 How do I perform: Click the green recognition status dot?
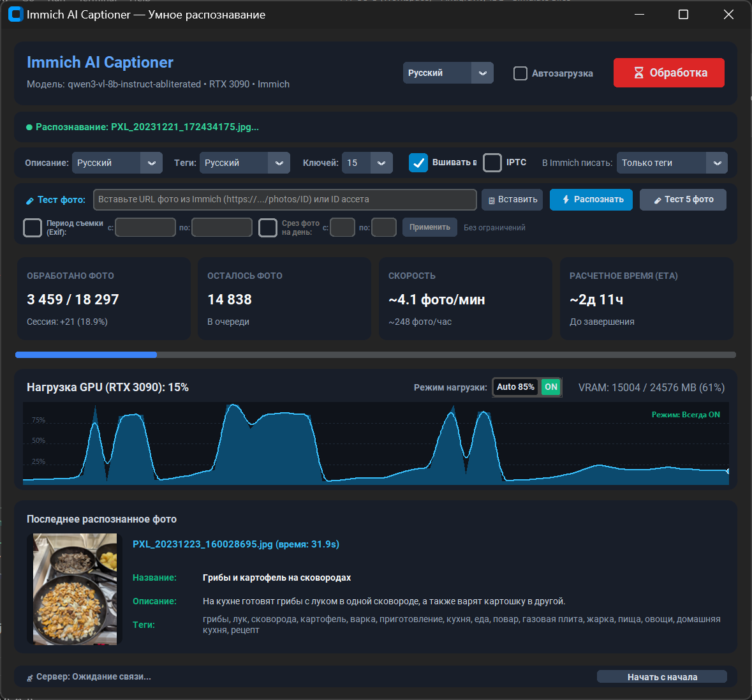[29, 127]
